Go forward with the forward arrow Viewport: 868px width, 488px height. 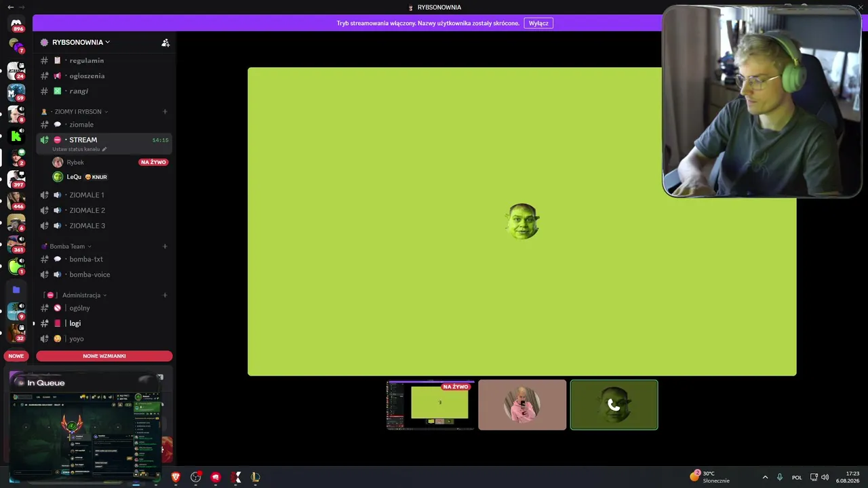22,7
